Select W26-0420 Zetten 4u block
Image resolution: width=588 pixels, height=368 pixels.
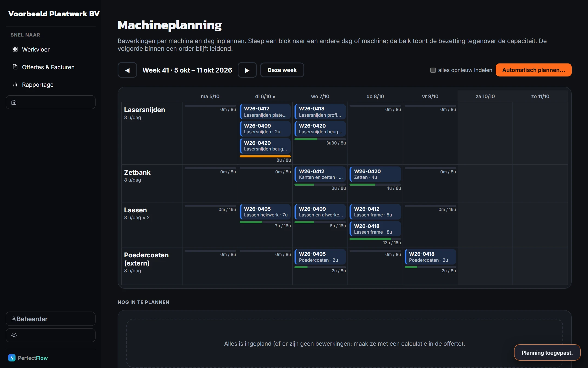click(375, 174)
